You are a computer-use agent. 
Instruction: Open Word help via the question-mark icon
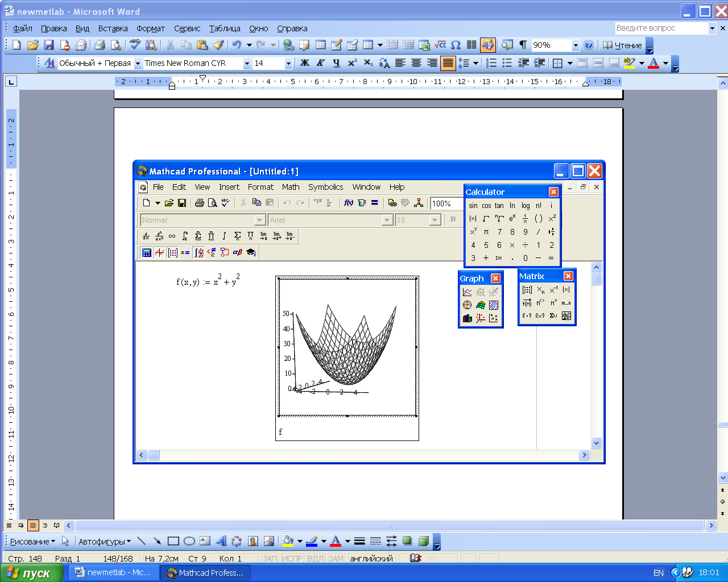pos(589,45)
